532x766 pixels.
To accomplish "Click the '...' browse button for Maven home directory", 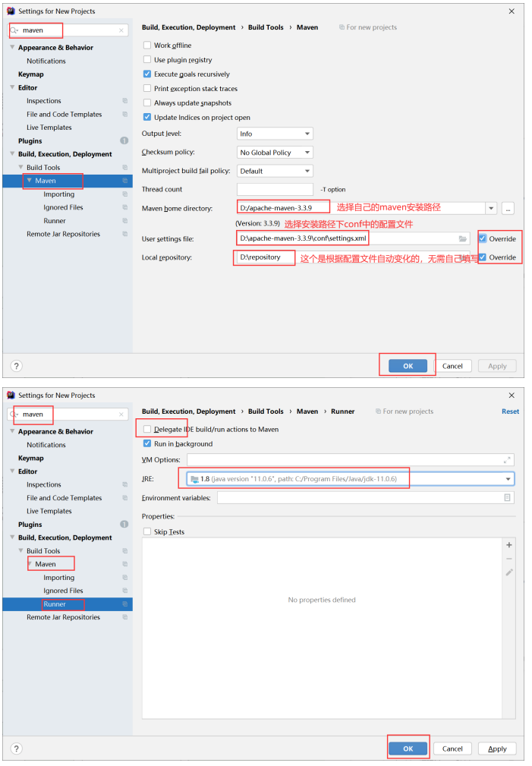I will tap(508, 209).
